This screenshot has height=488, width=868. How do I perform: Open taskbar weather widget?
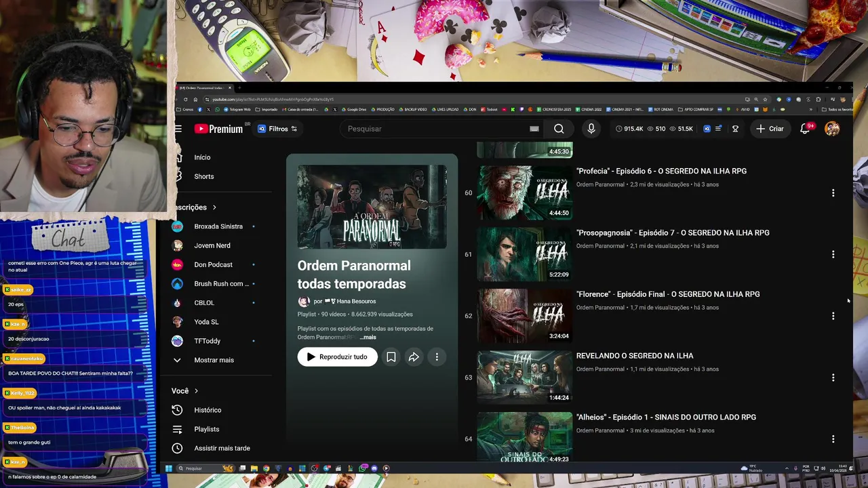[751, 468]
